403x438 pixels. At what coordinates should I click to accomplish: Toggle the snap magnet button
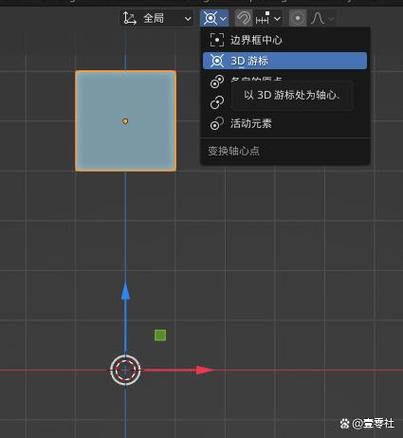click(x=244, y=18)
